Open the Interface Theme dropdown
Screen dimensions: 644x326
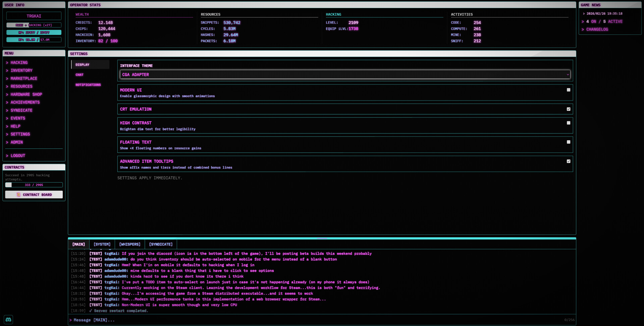(x=345, y=75)
